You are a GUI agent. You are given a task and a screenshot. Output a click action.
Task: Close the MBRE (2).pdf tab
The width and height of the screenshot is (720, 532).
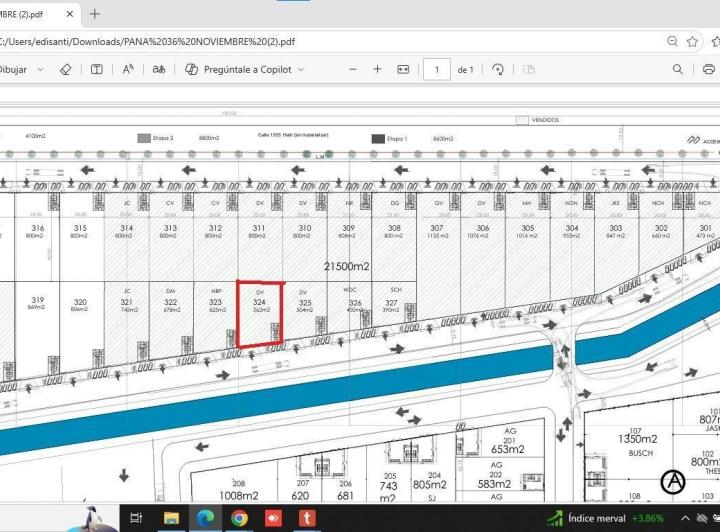[70, 14]
